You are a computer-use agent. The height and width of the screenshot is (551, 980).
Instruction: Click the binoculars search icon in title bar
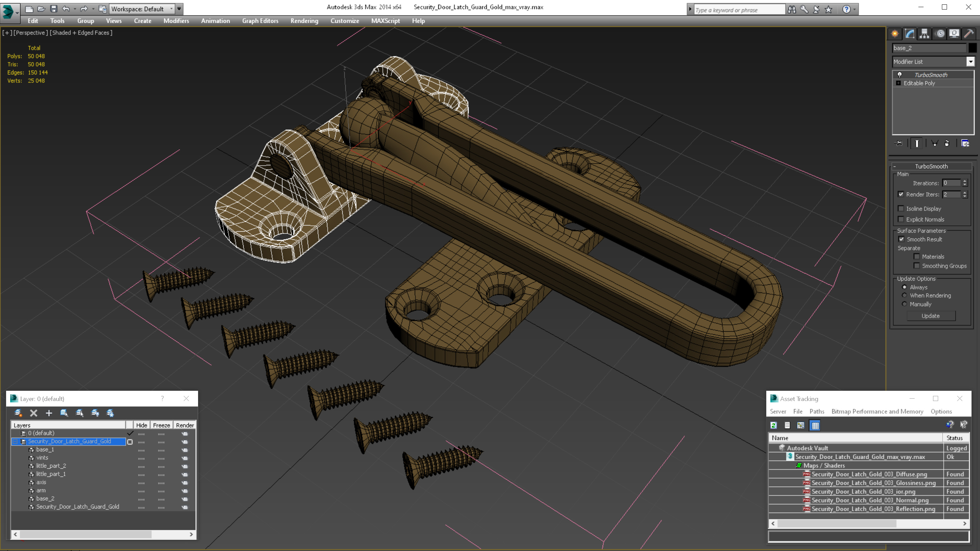pyautogui.click(x=792, y=9)
